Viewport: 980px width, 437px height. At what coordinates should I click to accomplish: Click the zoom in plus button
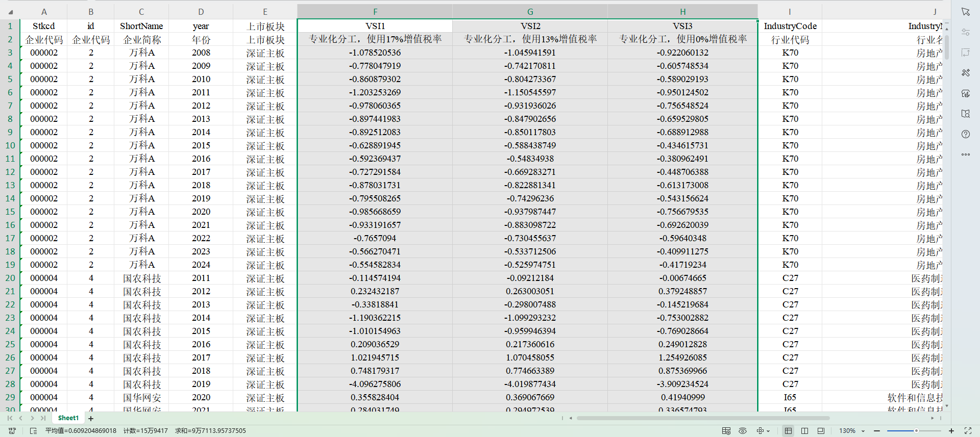[x=951, y=431]
